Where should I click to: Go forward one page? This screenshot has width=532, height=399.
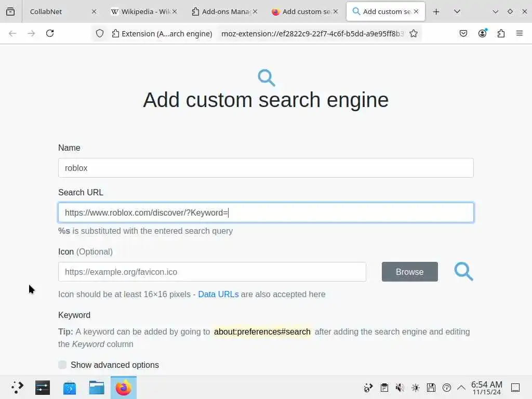click(x=31, y=33)
